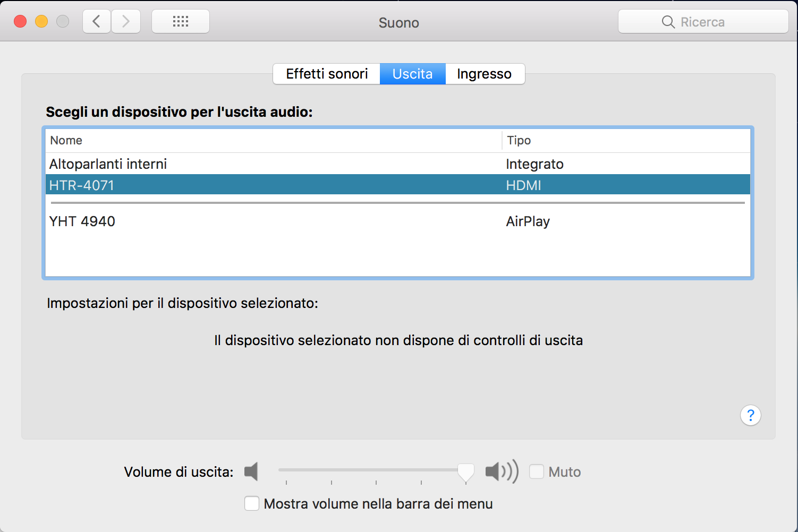This screenshot has width=798, height=532.
Task: Click the Volume di uscita slider thumb
Action: coord(466,472)
